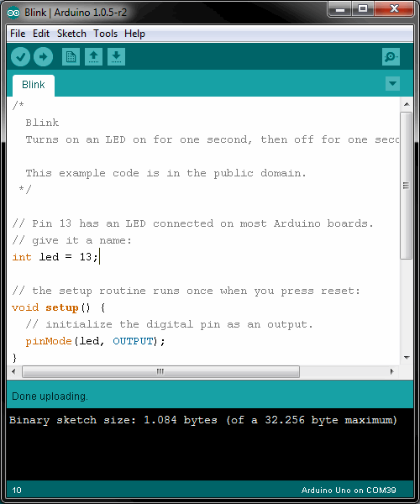The image size is (420, 504).
Task: Click the horizontal scrollbar thumb
Action: point(160,371)
